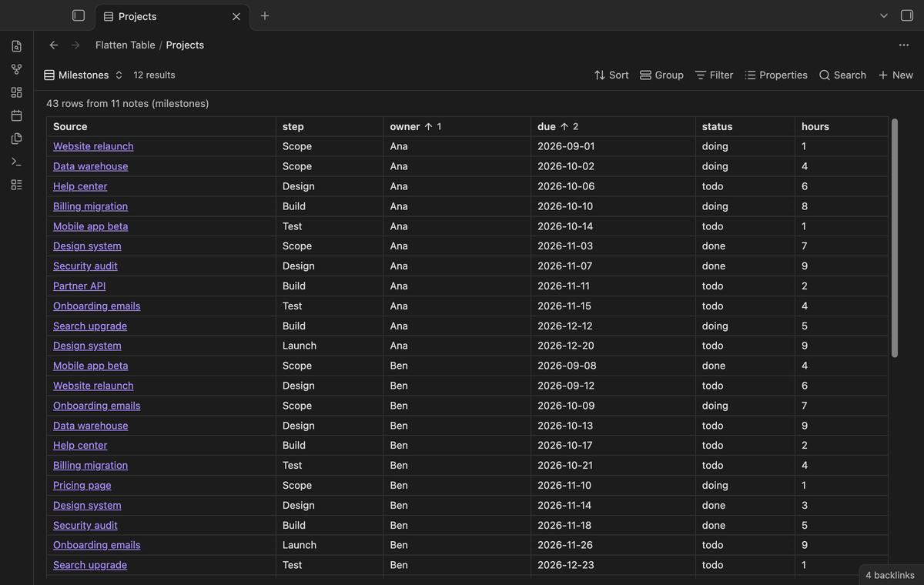This screenshot has height=585, width=924.
Task: Open daily note calendar icon
Action: tap(16, 115)
